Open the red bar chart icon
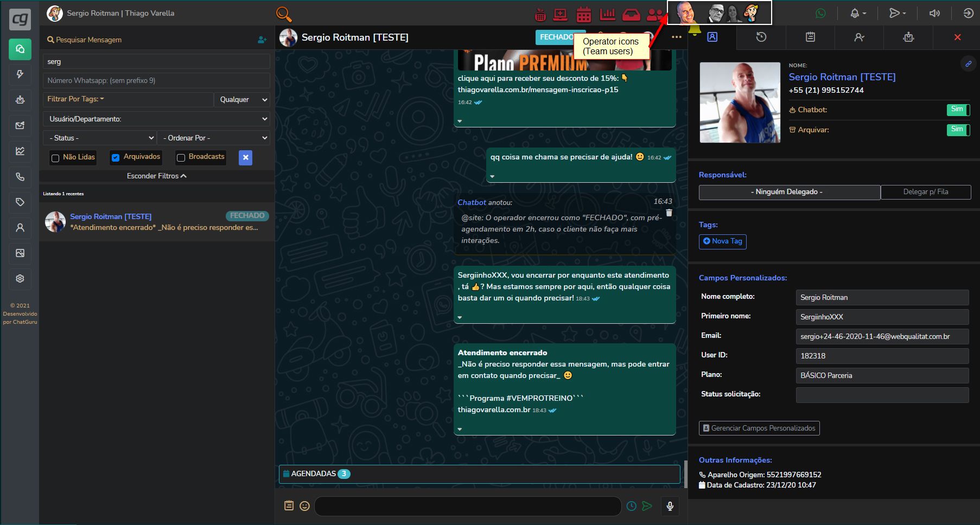 point(607,15)
